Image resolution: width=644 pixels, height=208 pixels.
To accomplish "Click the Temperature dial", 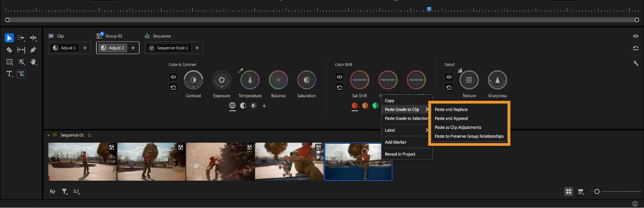I will [250, 80].
